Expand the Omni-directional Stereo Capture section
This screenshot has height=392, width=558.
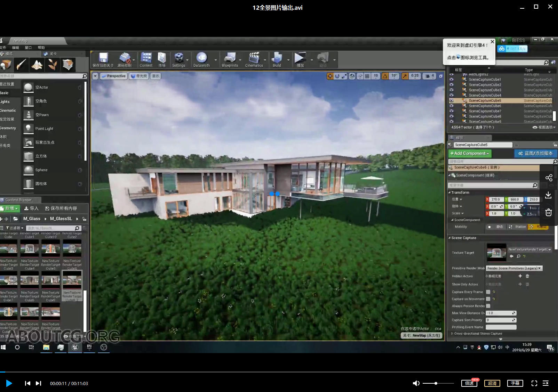coord(452,334)
